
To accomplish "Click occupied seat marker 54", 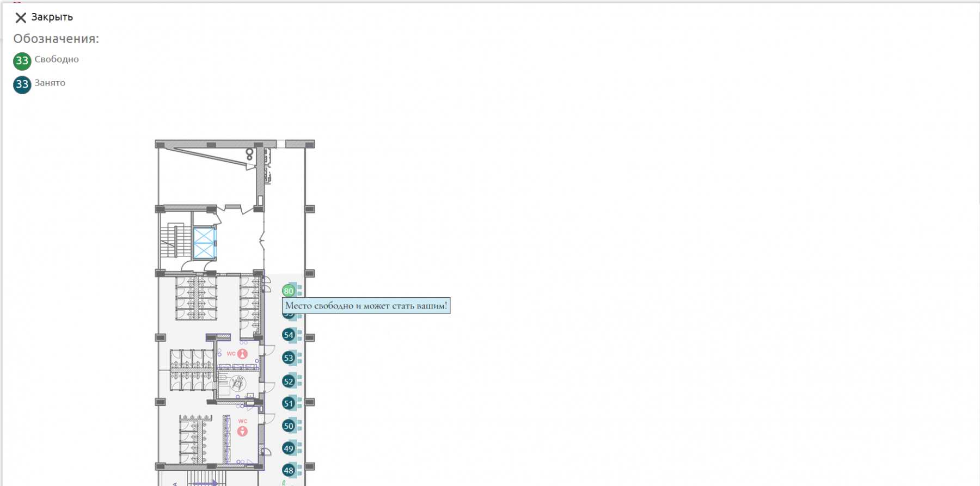I will 289,335.
